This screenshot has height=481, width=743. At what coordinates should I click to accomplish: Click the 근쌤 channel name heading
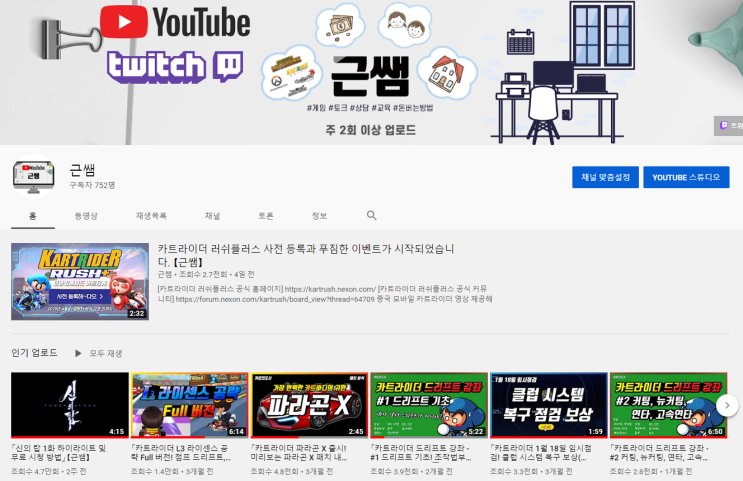point(82,170)
